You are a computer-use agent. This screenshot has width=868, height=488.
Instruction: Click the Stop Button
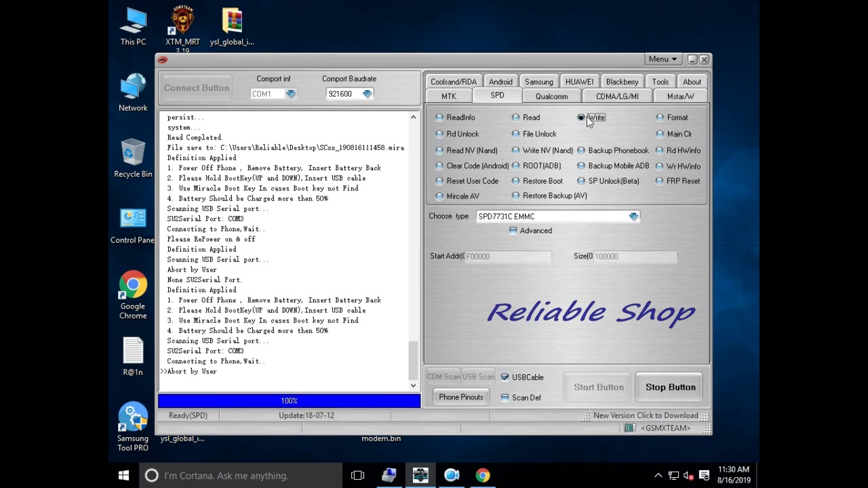pos(671,388)
